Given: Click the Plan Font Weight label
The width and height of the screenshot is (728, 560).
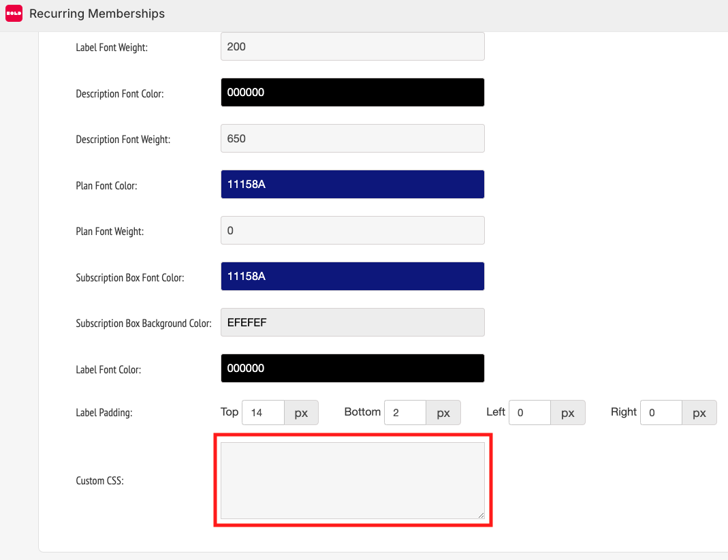Looking at the screenshot, I should click(110, 231).
